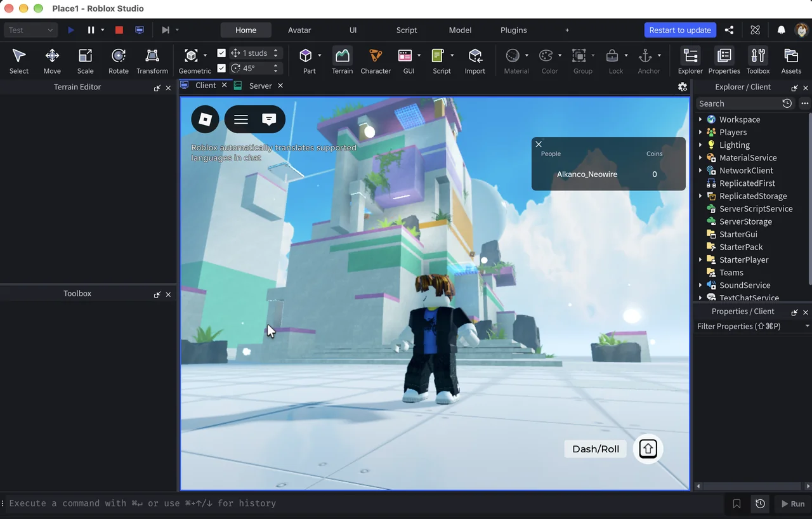This screenshot has width=812, height=519.
Task: Expand the ReplicatedStorage tree node
Action: click(700, 196)
